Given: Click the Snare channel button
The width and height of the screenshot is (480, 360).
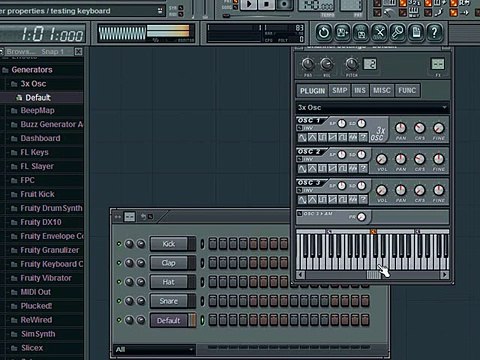Looking at the screenshot, I should click(169, 301).
